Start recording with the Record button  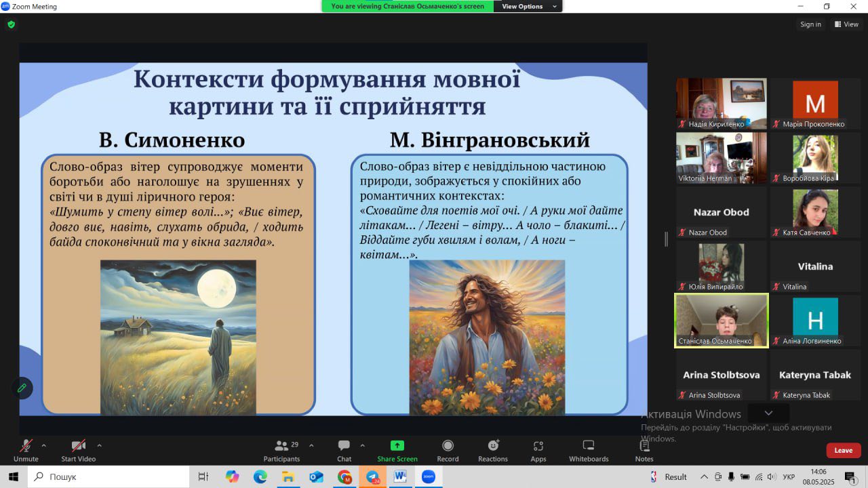coord(448,450)
